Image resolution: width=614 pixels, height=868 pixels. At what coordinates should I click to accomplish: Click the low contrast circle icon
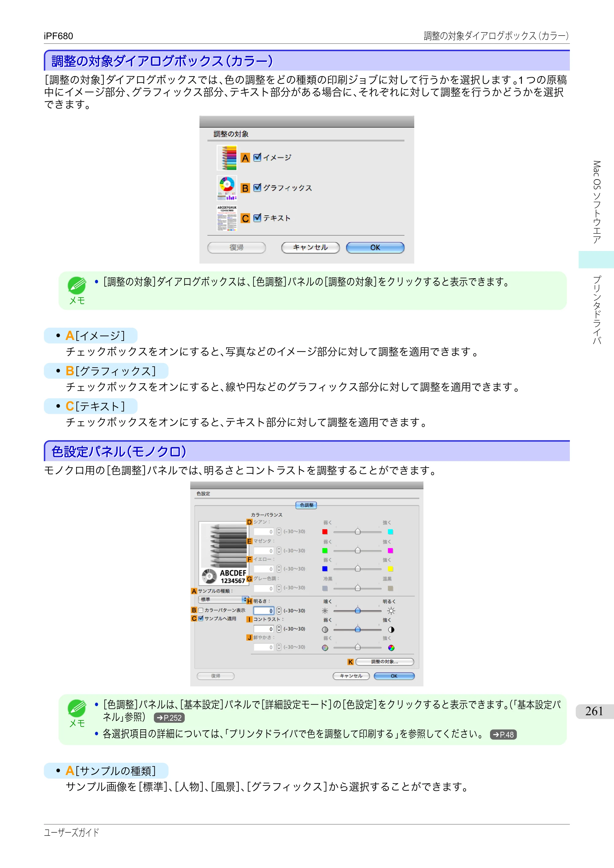point(325,630)
